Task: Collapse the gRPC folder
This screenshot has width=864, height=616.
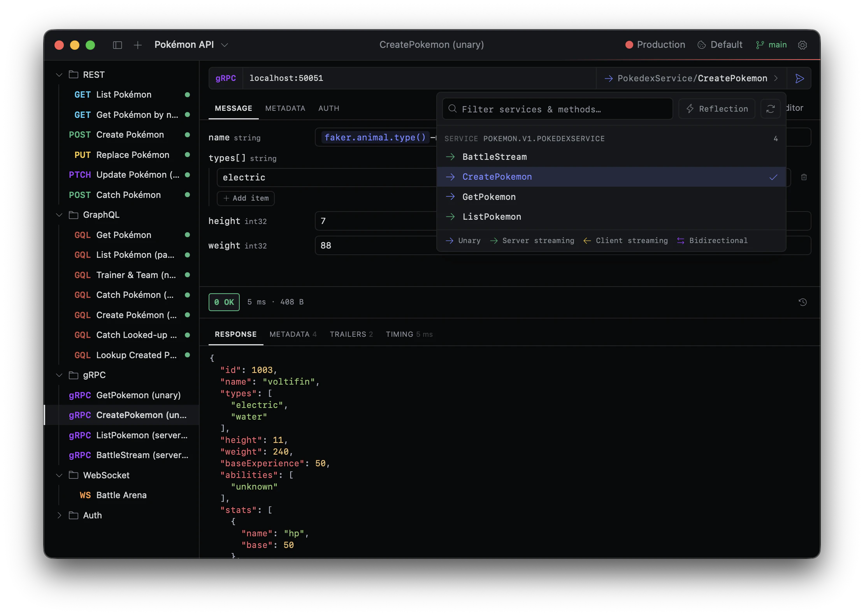Action: pos(59,375)
